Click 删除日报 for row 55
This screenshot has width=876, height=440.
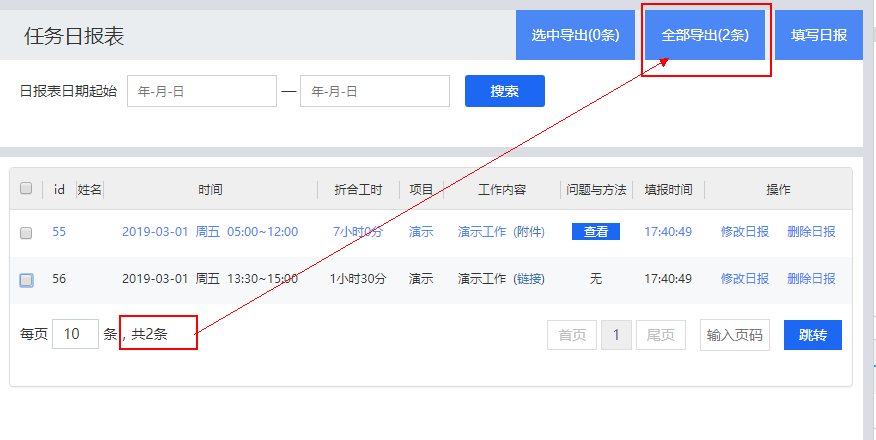[x=811, y=232]
